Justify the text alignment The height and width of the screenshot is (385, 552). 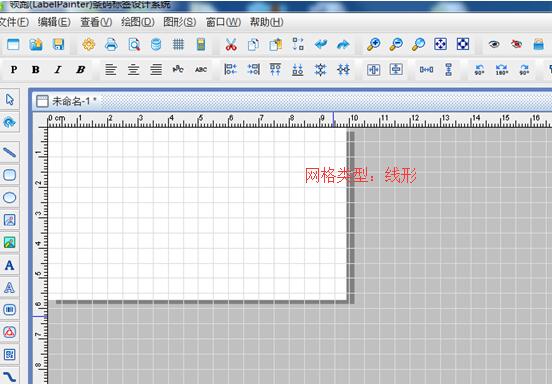tap(156, 70)
